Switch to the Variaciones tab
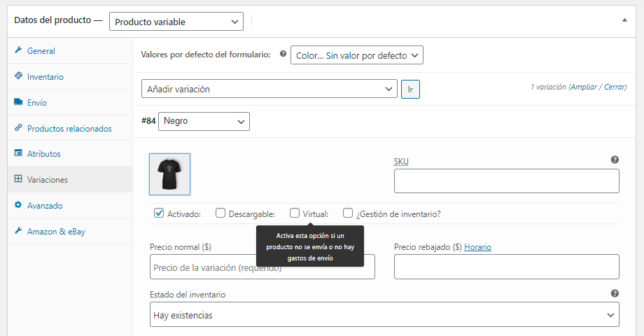 48,179
